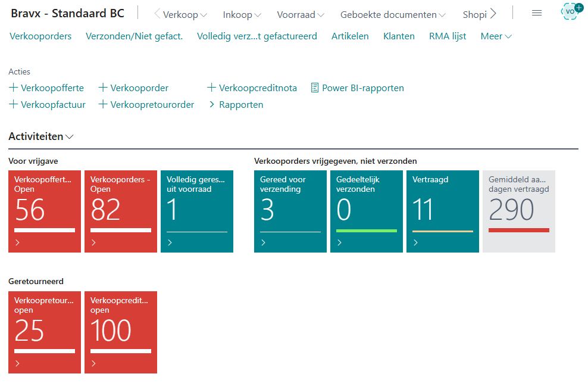Open the Klanten link
Viewport: 588px width, 383px height.
[399, 36]
